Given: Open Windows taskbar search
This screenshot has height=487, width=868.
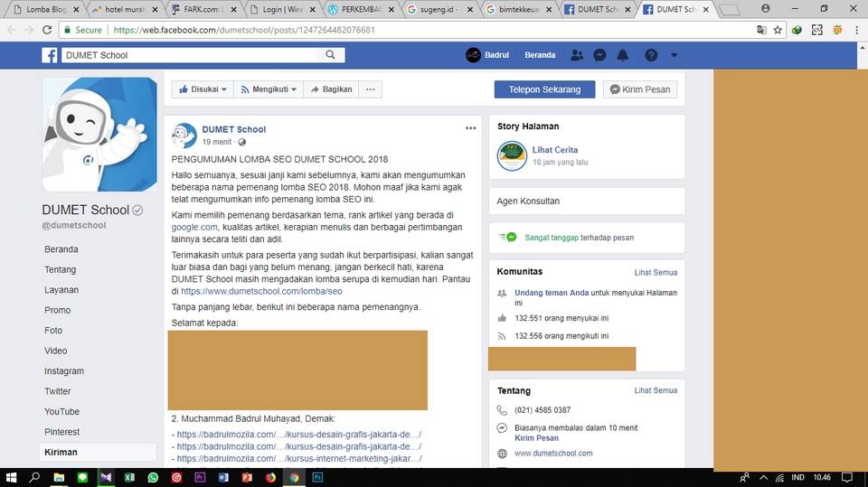Looking at the screenshot, I should (34, 477).
